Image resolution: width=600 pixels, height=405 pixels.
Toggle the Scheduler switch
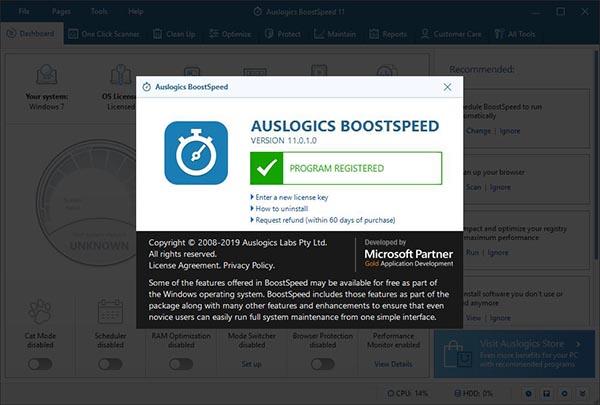pos(110,364)
